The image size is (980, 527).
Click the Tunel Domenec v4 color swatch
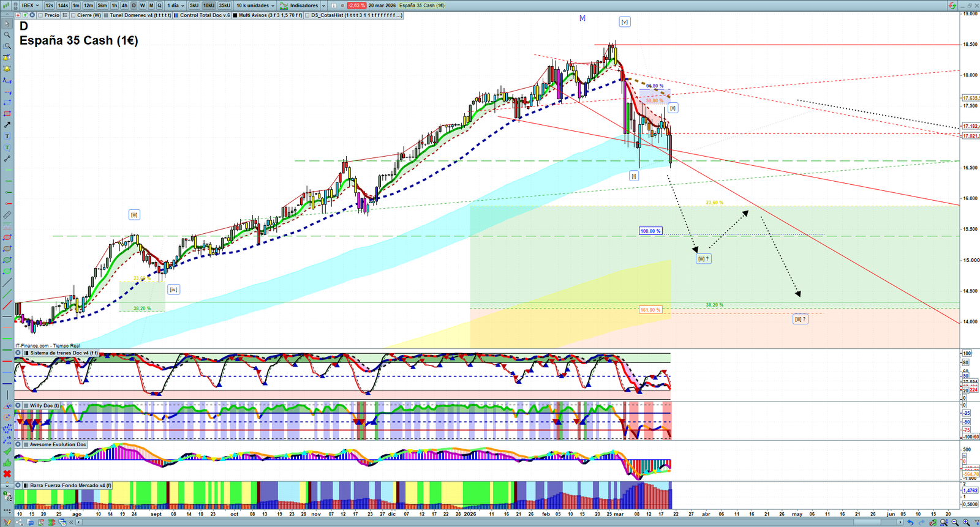click(x=106, y=15)
